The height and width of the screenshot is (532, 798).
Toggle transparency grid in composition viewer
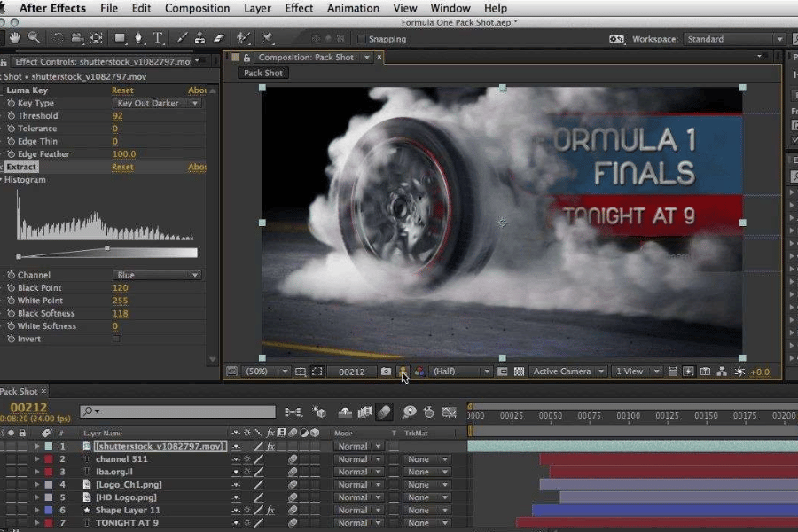click(x=520, y=372)
